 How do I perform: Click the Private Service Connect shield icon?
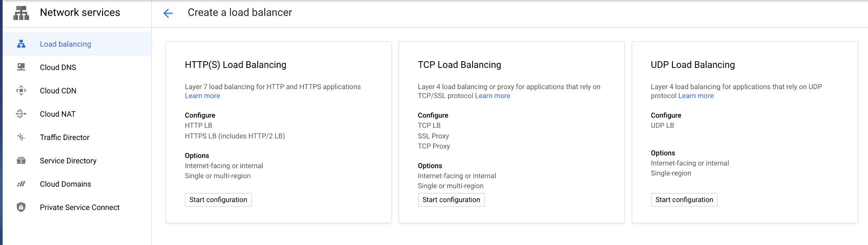pyautogui.click(x=21, y=207)
